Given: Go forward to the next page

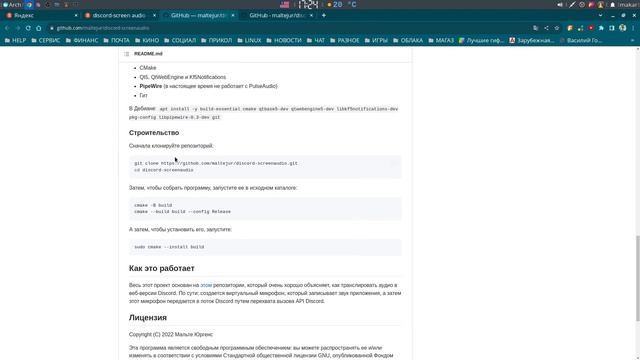Looking at the screenshot, I should tap(18, 28).
